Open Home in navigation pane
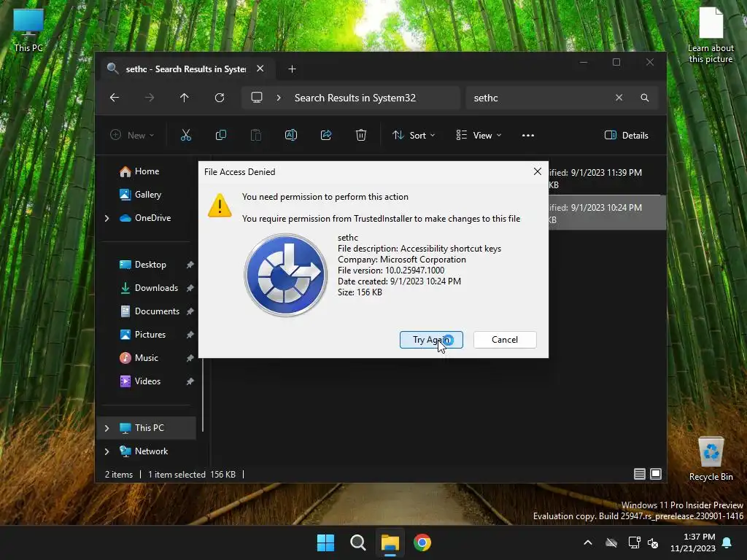Screen dimensions: 747x560 tap(147, 171)
